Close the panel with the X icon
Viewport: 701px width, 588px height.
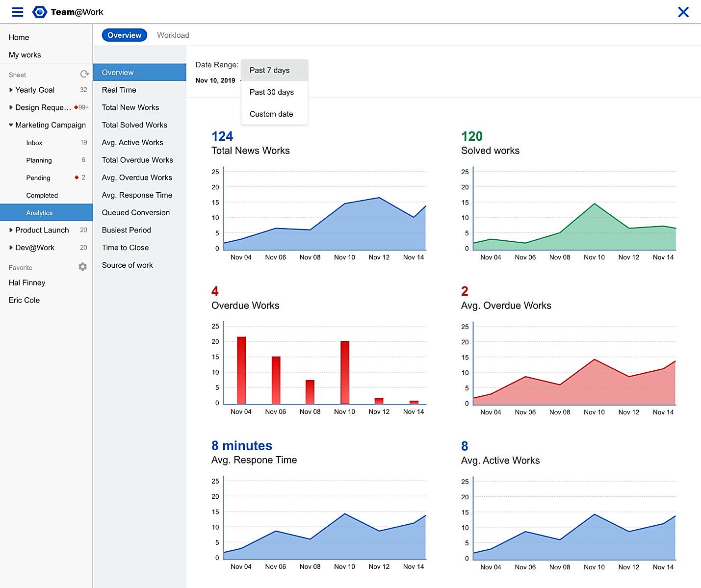(x=683, y=12)
